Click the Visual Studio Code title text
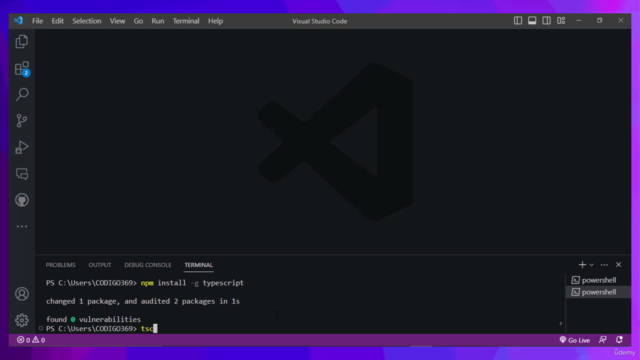The width and height of the screenshot is (640, 360). click(320, 21)
